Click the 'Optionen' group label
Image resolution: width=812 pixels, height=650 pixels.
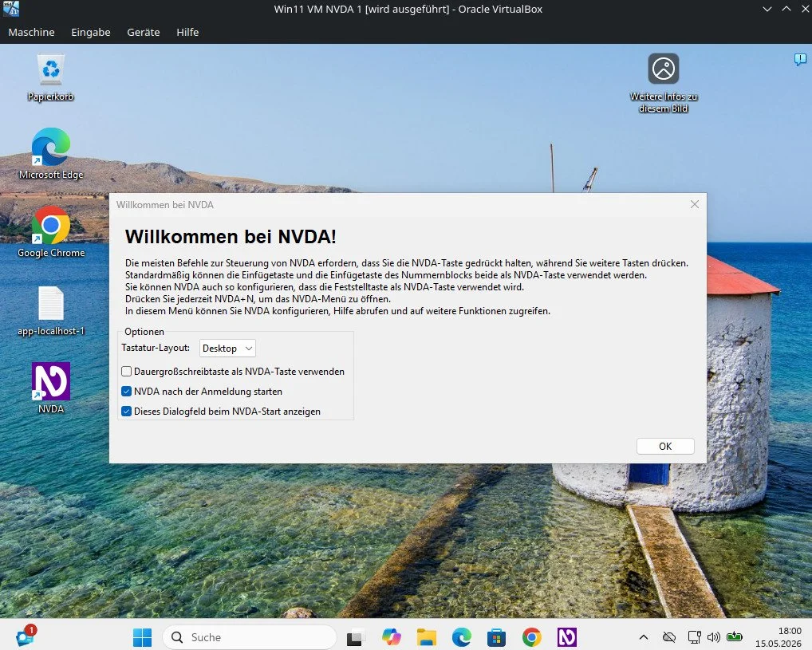(x=144, y=332)
